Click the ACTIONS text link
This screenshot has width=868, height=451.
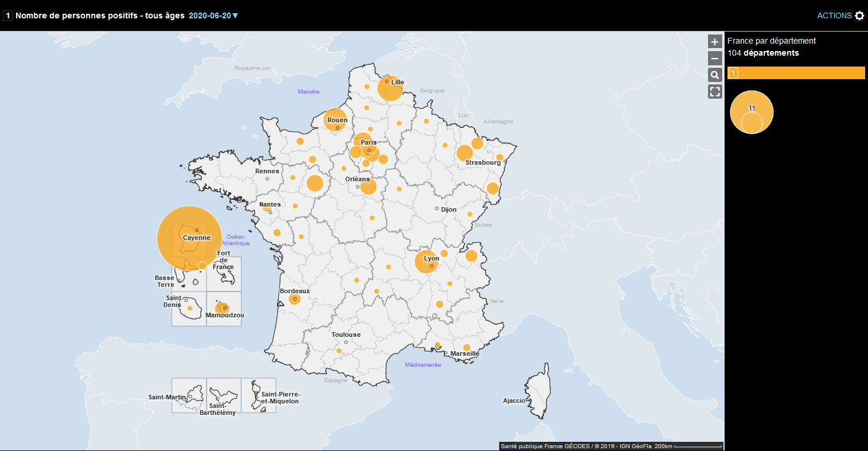click(x=834, y=15)
